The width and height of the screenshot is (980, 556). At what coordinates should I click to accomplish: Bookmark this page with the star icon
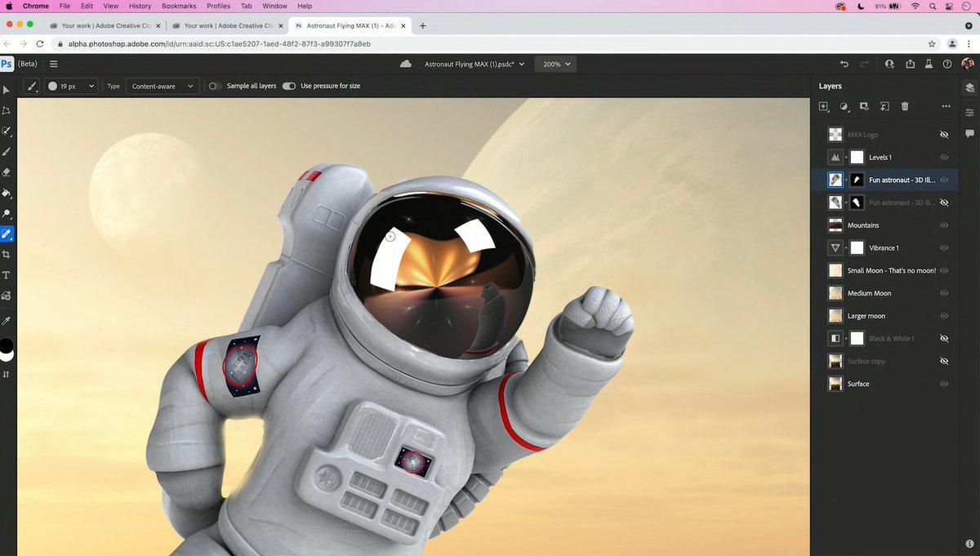point(932,43)
